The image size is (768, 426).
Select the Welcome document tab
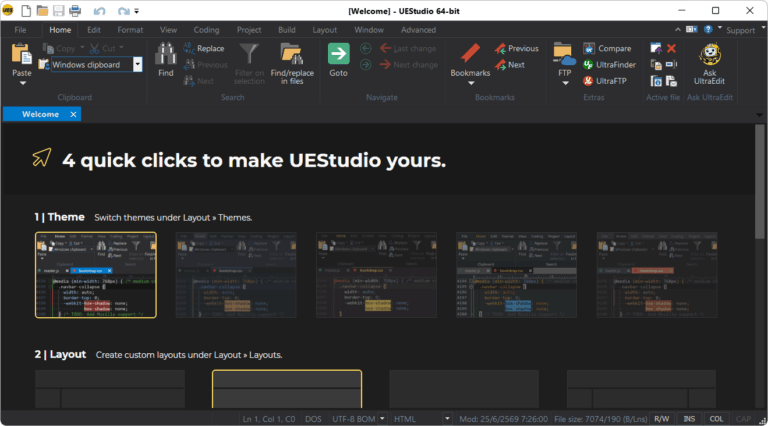[x=40, y=114]
